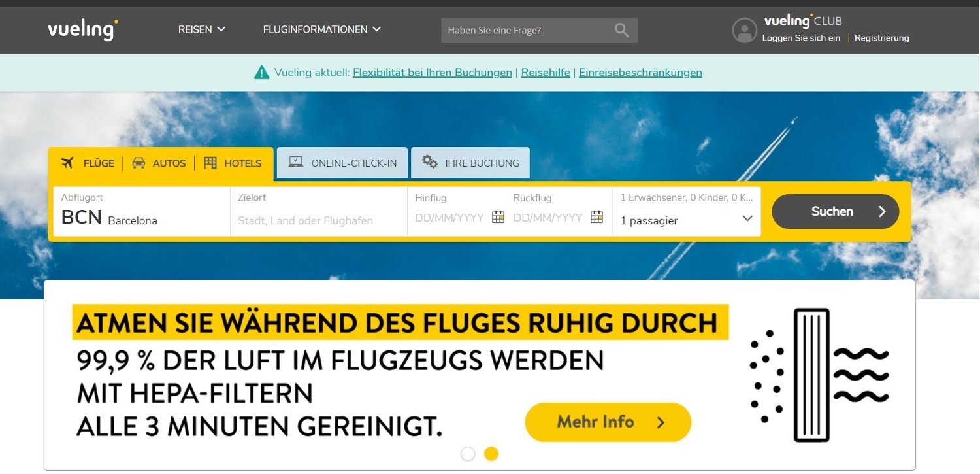Click the magnifier search icon

[622, 30]
